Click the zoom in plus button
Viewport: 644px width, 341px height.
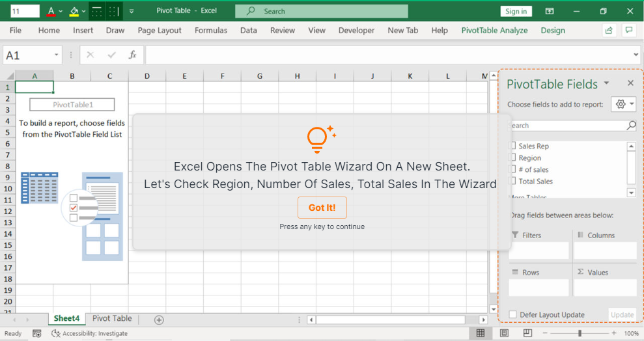[x=614, y=333]
